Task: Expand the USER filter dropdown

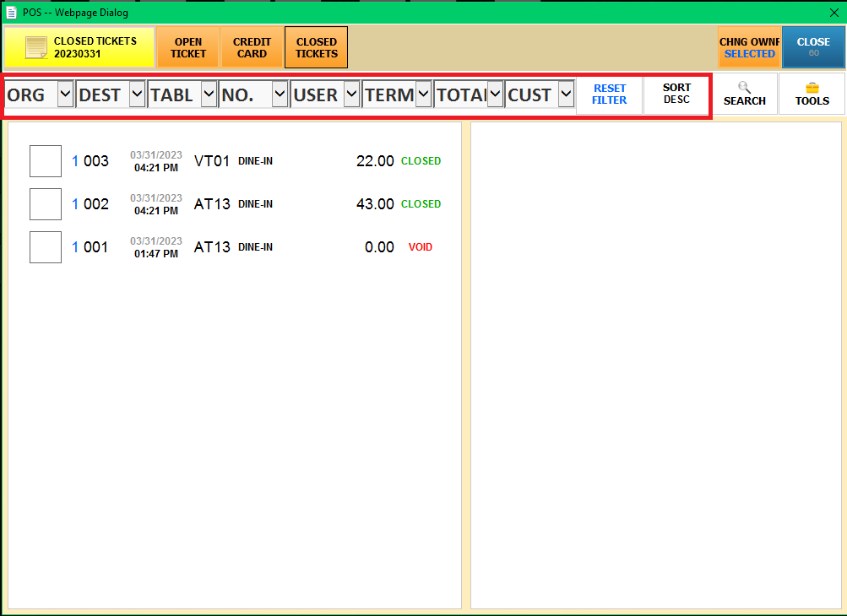Action: tap(351, 95)
